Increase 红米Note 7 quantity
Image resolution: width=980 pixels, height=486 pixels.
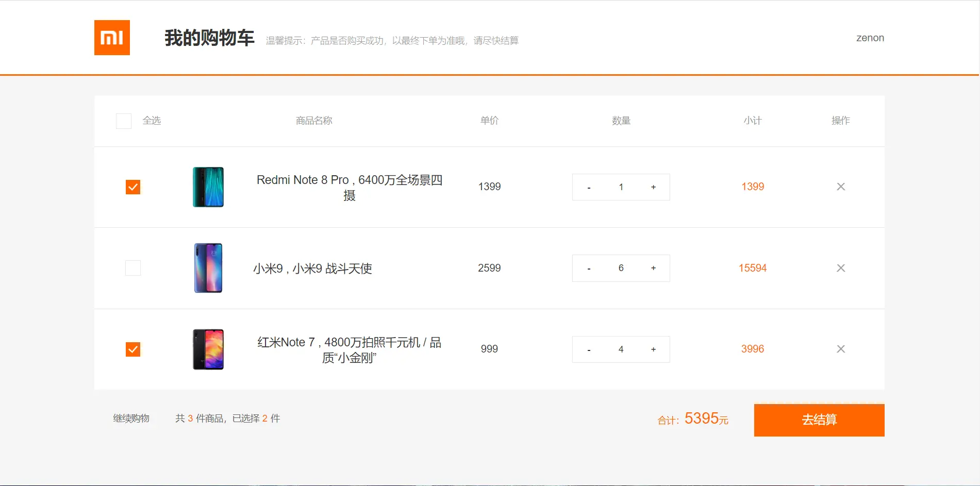click(x=653, y=349)
